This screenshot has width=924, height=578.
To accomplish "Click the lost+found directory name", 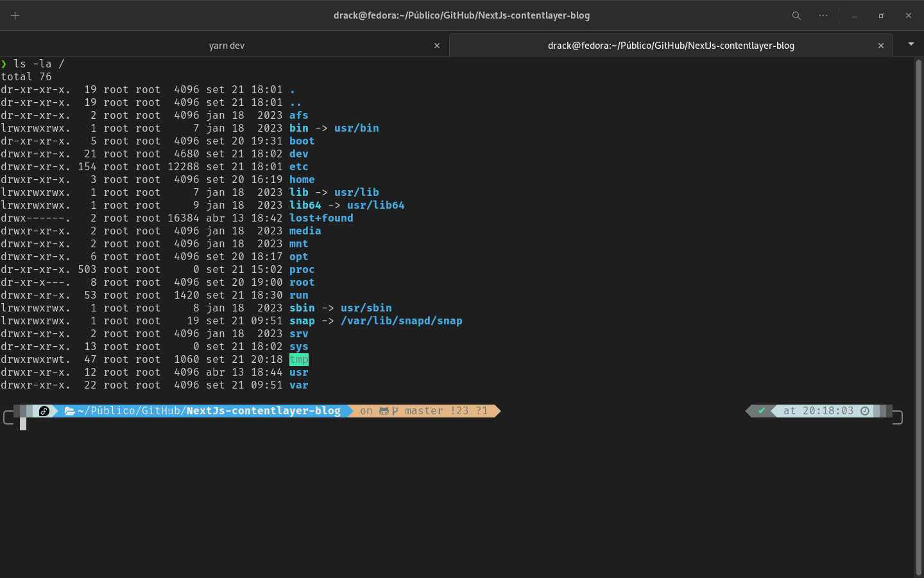I will coord(321,218).
